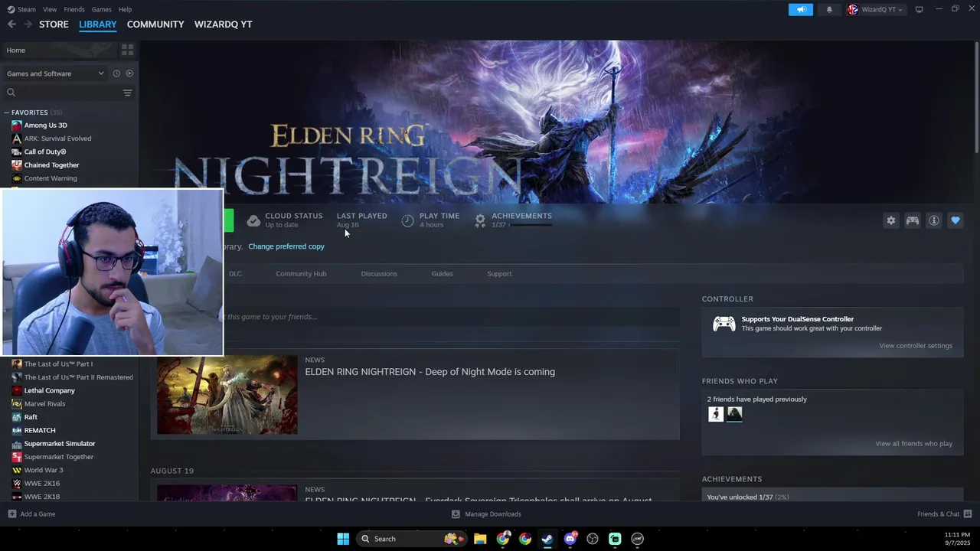Click the first friend avatar who played
This screenshot has width=980, height=551.
click(x=716, y=414)
